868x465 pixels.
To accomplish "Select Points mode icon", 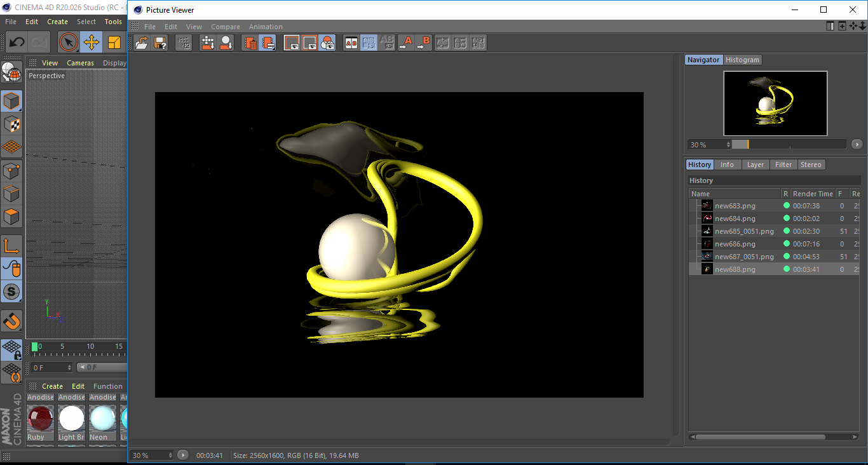I will (11, 170).
